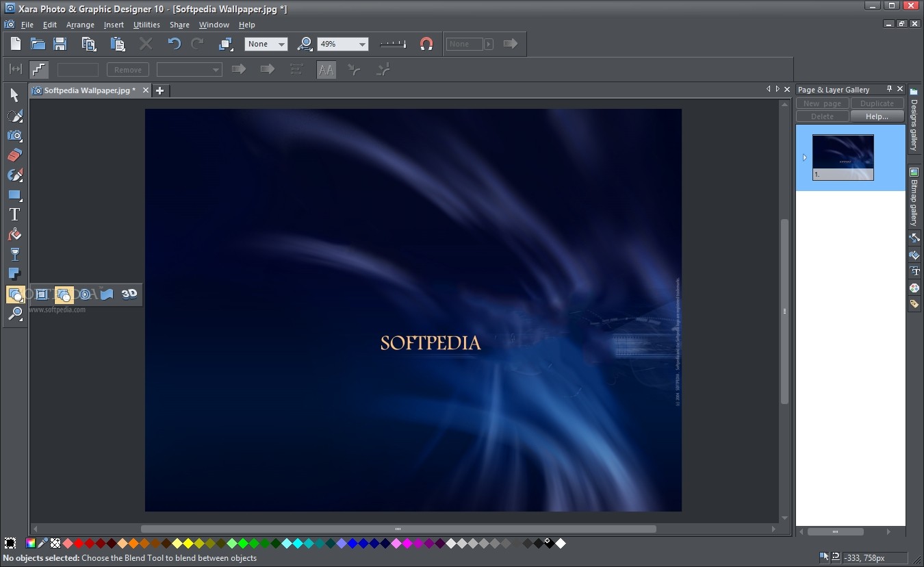Toggle the blend distance spacing button
The width and height of the screenshot is (924, 567).
[x=15, y=70]
